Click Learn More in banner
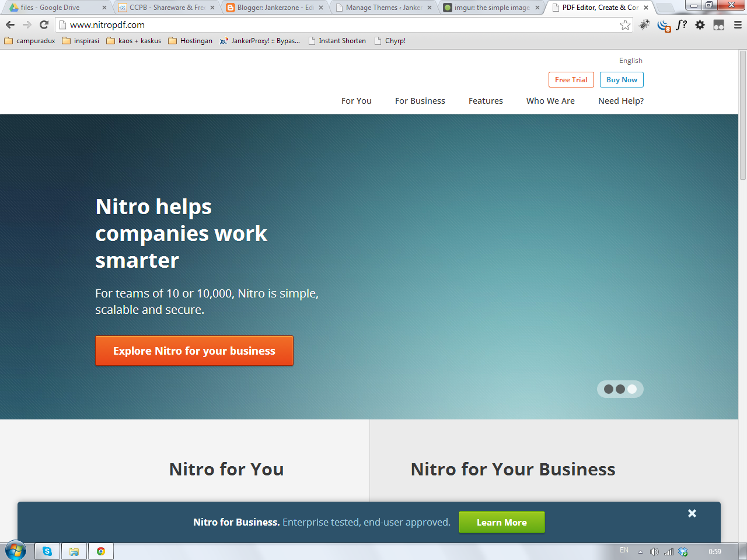The height and width of the screenshot is (560, 747). [502, 522]
